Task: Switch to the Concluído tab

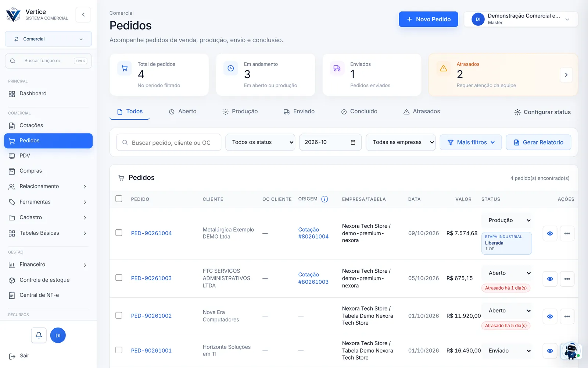Action: click(359, 112)
